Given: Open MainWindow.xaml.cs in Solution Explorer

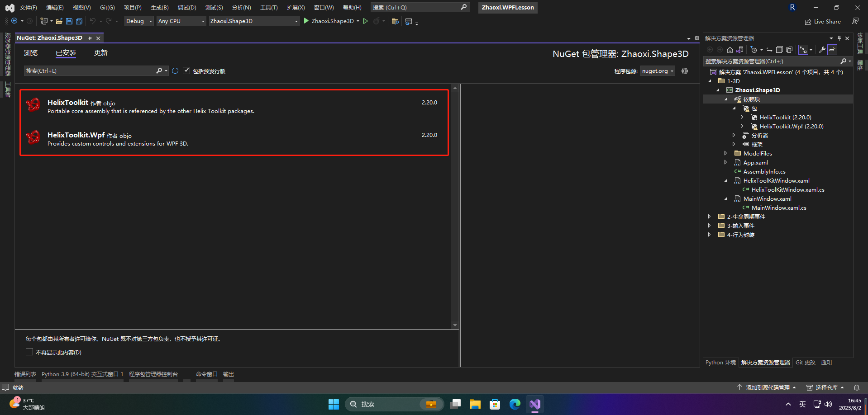Looking at the screenshot, I should pos(779,207).
